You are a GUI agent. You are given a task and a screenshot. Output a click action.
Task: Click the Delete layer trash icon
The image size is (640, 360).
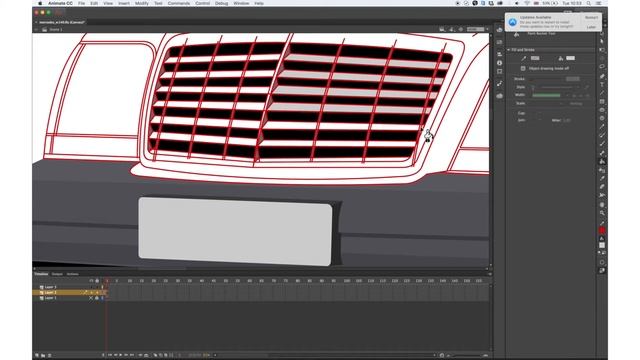click(x=50, y=355)
